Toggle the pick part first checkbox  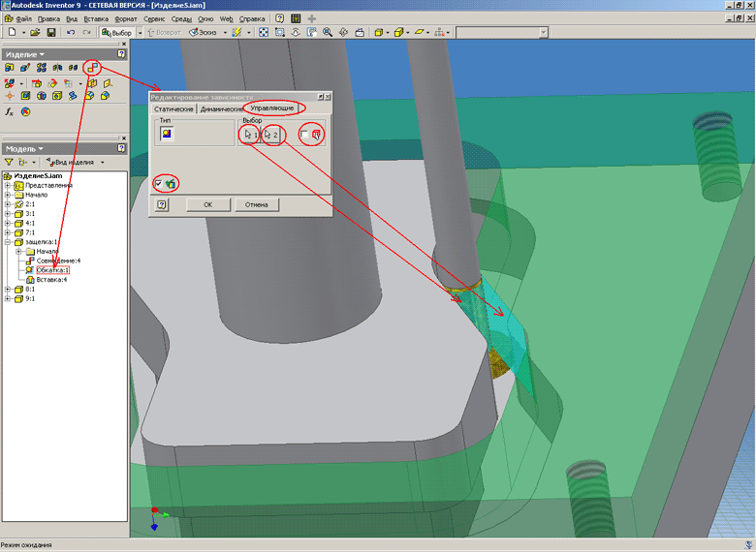[304, 135]
